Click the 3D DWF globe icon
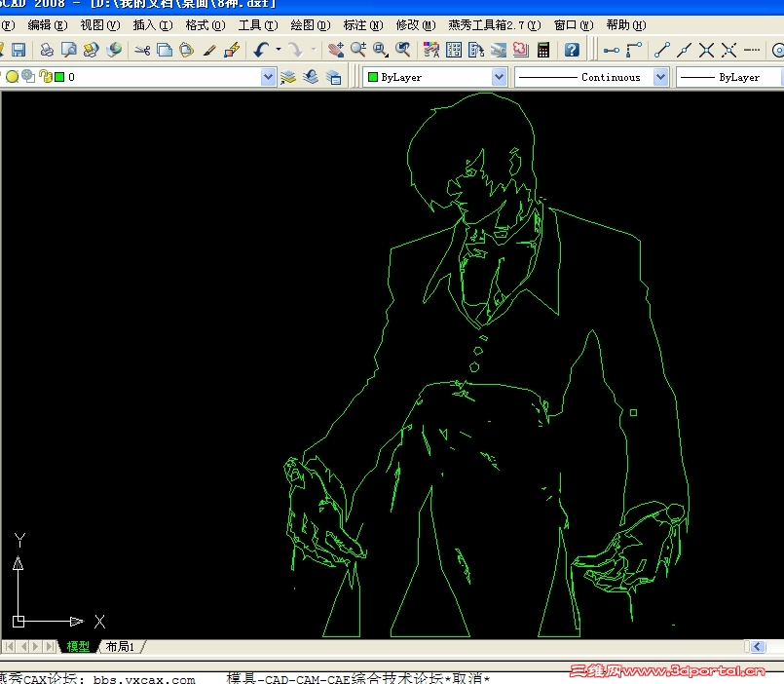The image size is (784, 684). coord(114,50)
